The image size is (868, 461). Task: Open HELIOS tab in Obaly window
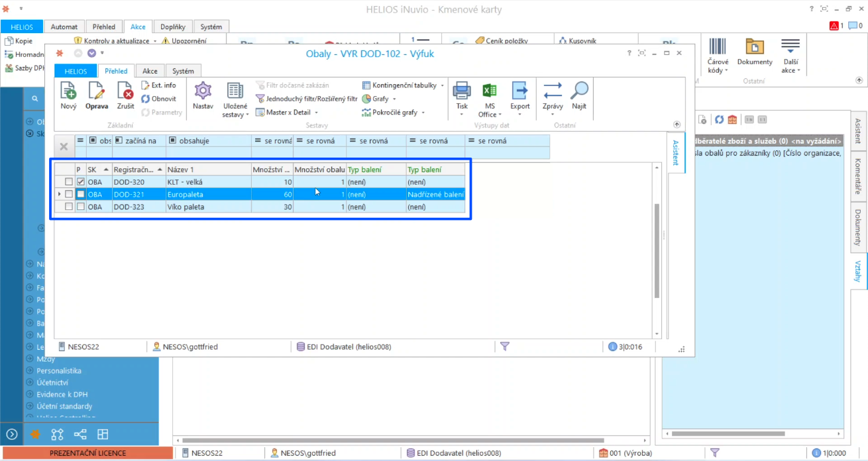76,71
